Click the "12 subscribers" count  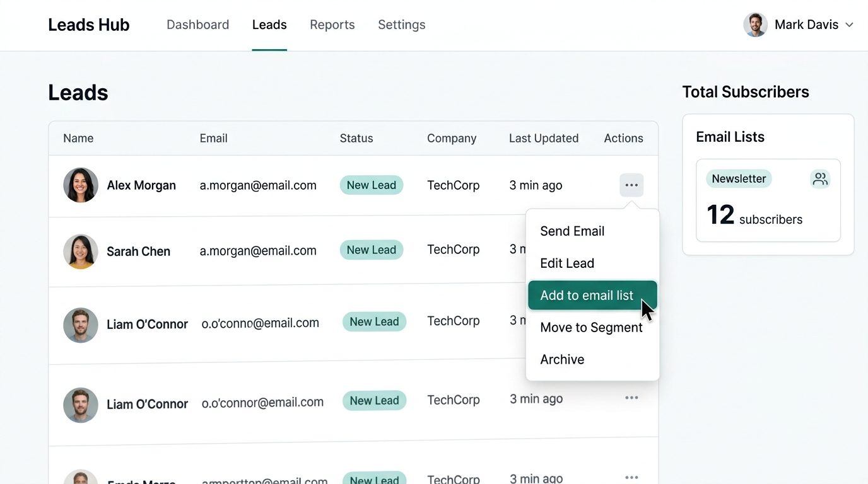[x=754, y=216]
